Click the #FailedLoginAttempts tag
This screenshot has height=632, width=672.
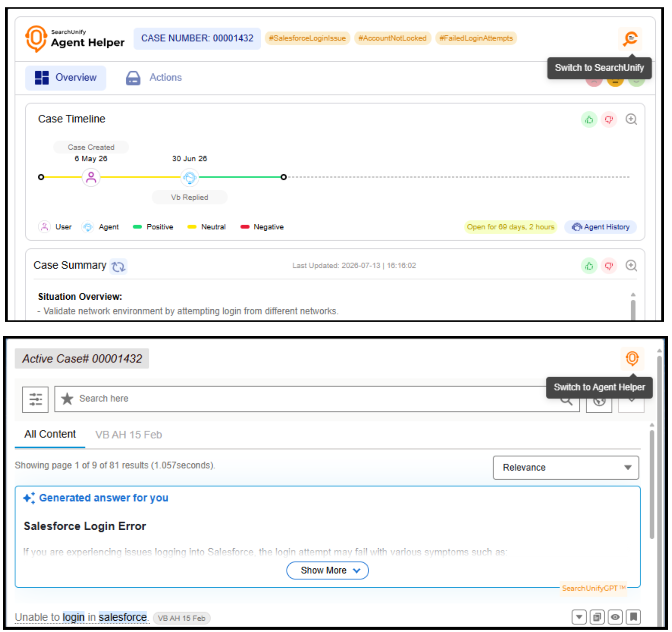[476, 38]
